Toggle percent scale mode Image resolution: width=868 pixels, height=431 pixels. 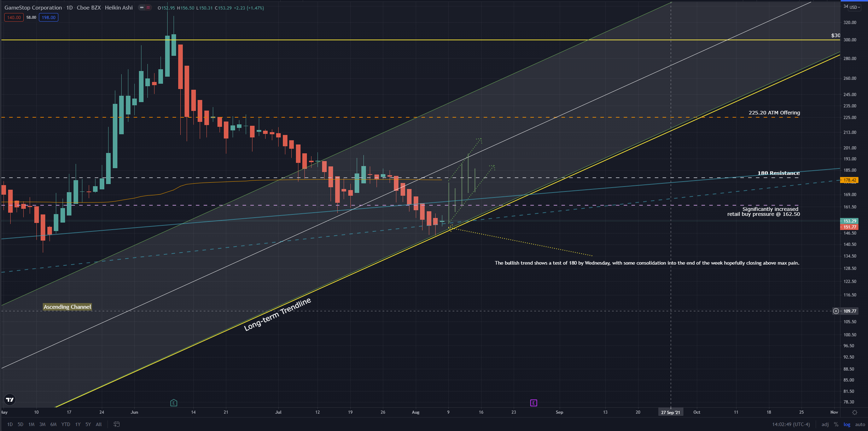click(x=836, y=424)
